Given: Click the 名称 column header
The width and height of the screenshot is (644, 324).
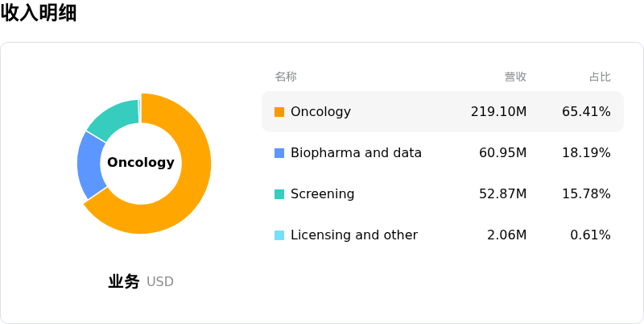Looking at the screenshot, I should click(x=286, y=77).
